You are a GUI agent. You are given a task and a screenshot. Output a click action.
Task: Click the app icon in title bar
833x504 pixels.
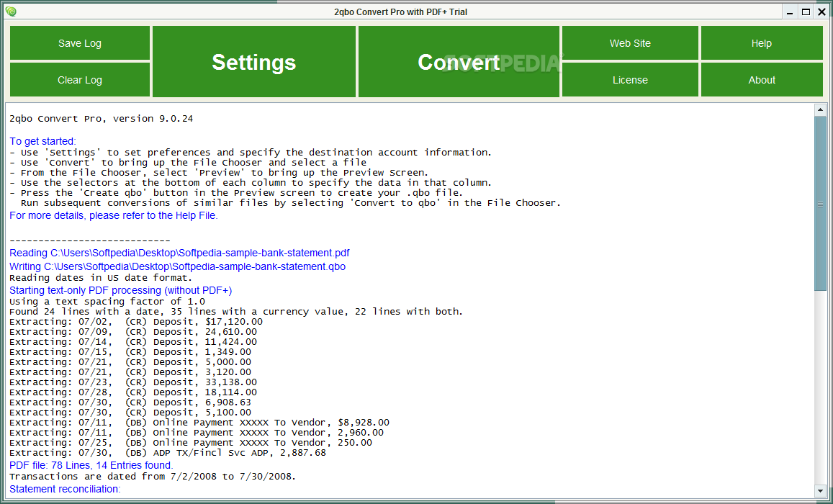(x=11, y=12)
